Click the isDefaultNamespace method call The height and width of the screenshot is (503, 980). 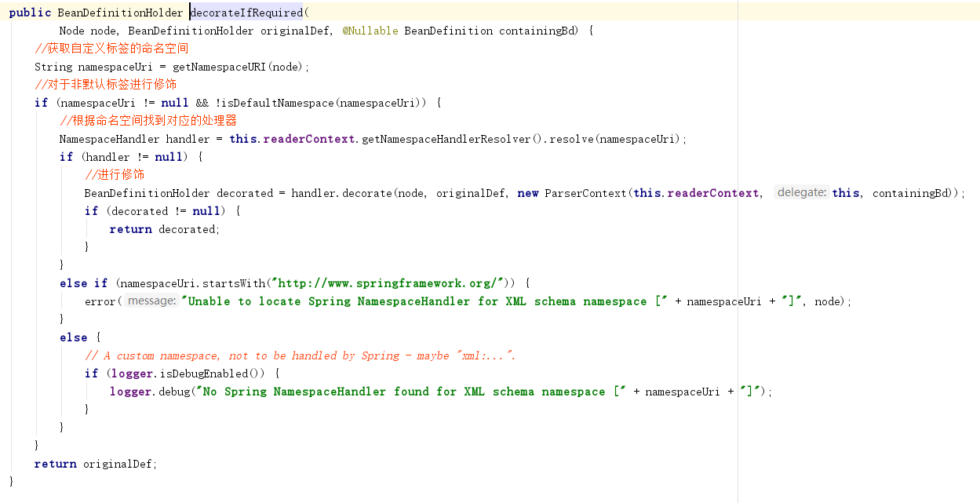(x=278, y=103)
